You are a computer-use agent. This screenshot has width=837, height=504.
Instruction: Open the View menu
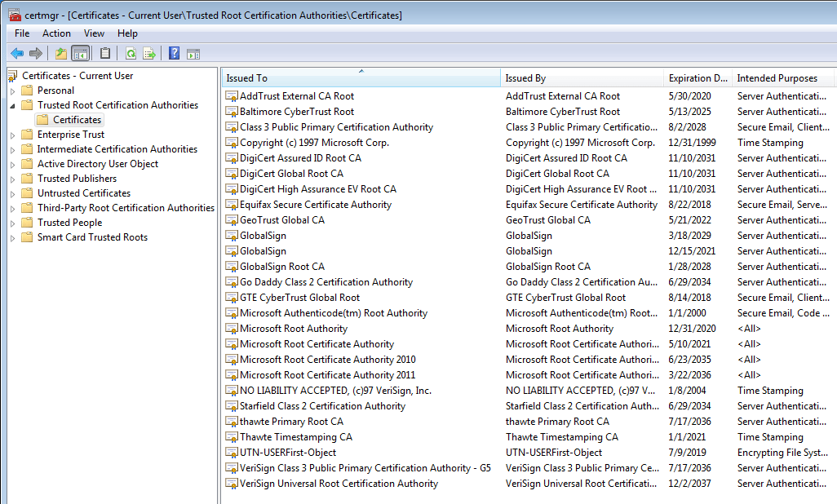click(94, 33)
